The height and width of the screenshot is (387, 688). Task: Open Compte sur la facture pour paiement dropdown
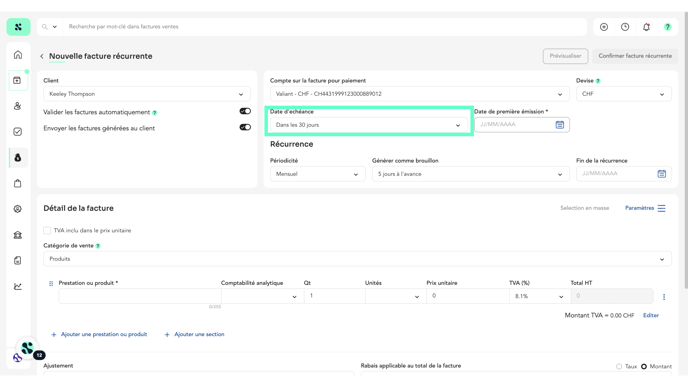[419, 94]
